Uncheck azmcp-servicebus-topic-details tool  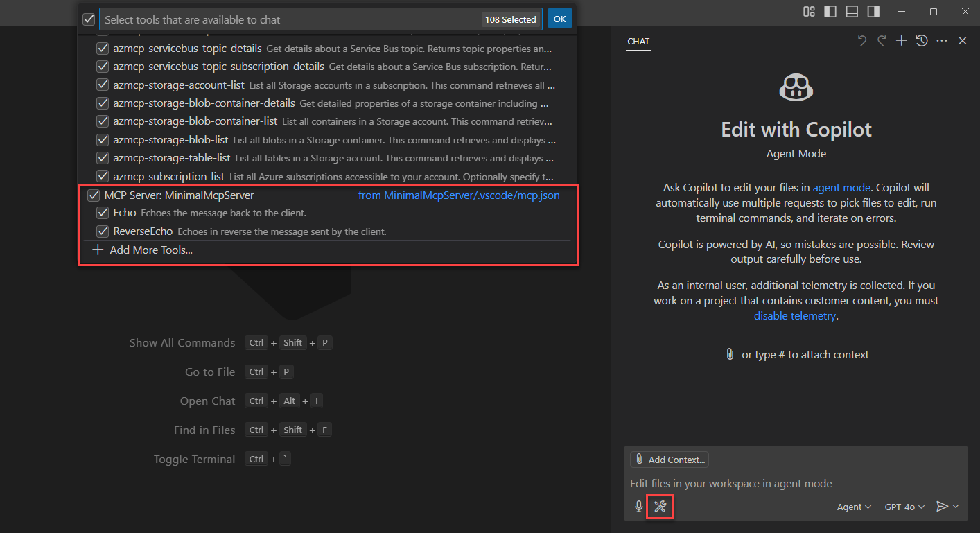tap(103, 48)
